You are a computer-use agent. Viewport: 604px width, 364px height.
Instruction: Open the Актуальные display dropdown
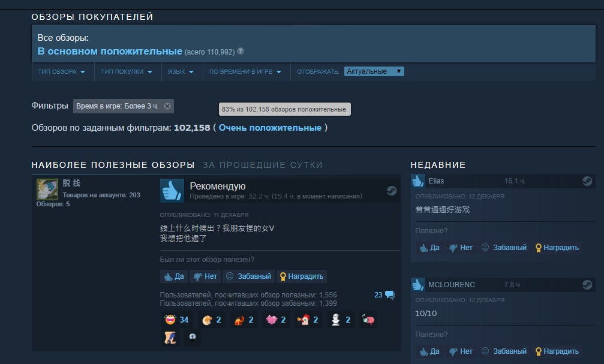tap(374, 71)
